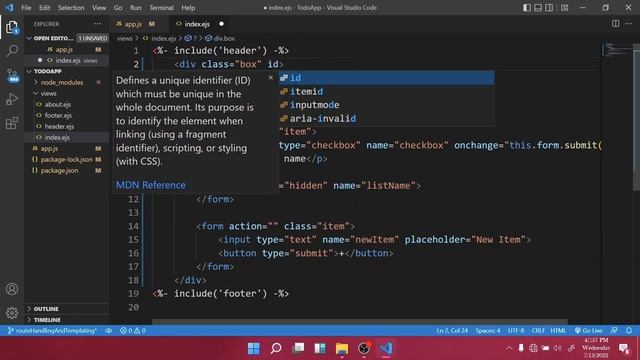This screenshot has height=360, width=640.
Task: Click the Explorer more actions ellipsis
Action: (x=98, y=24)
